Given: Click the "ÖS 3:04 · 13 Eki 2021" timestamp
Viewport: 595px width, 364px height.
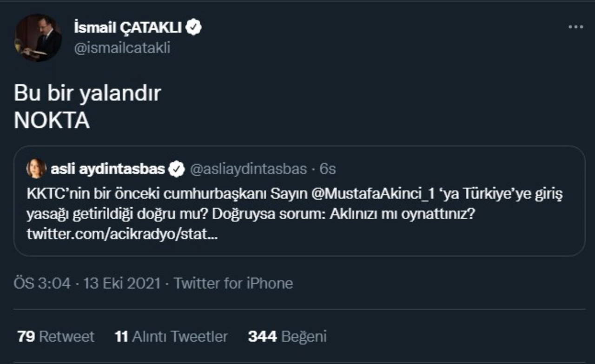Looking at the screenshot, I should [87, 283].
